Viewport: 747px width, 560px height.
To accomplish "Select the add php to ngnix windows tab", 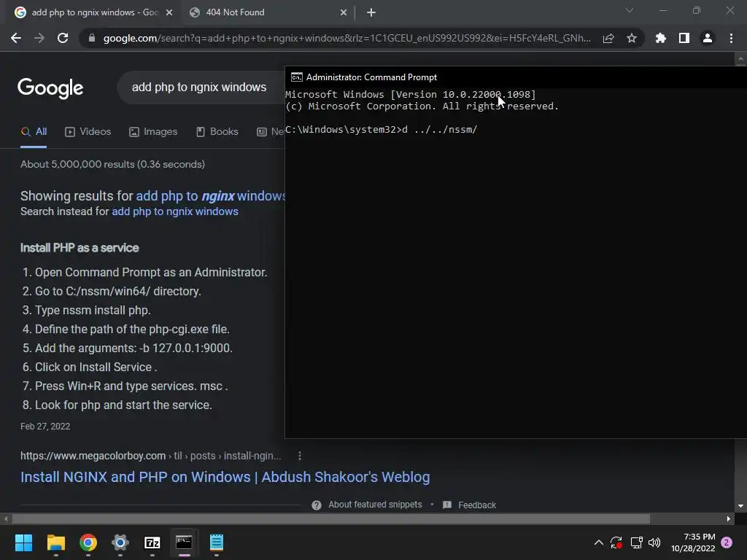I will click(x=93, y=12).
